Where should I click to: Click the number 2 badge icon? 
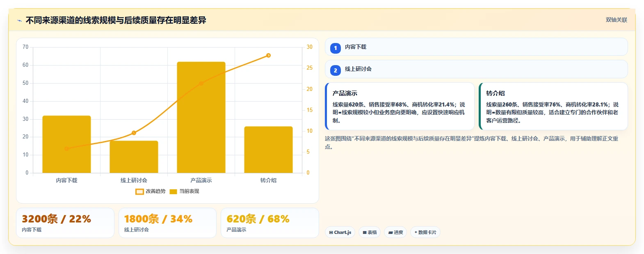336,70
